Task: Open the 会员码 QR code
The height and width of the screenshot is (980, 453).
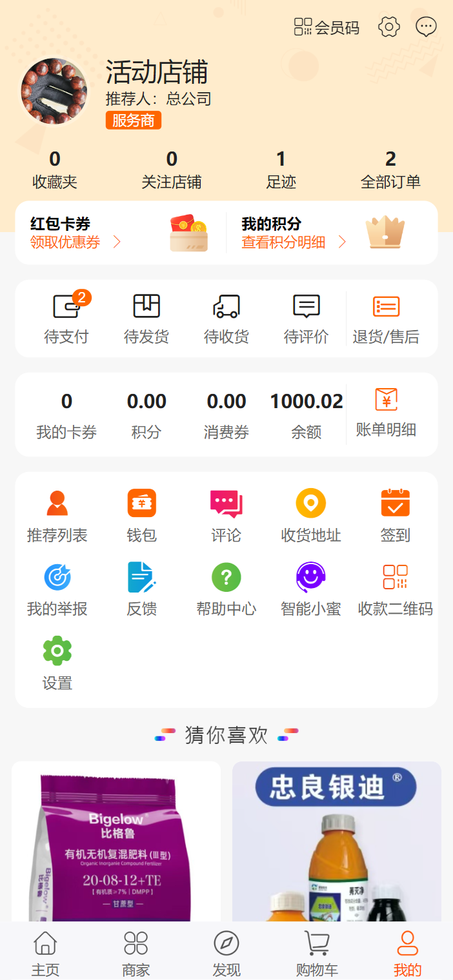Action: (x=327, y=27)
